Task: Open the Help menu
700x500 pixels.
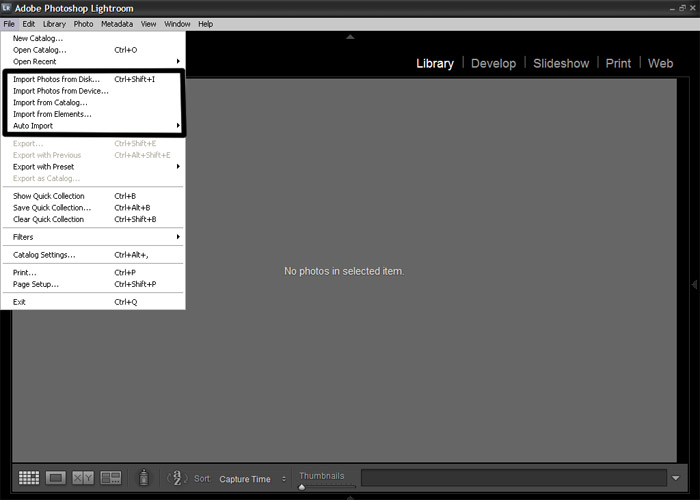Action: [x=206, y=24]
